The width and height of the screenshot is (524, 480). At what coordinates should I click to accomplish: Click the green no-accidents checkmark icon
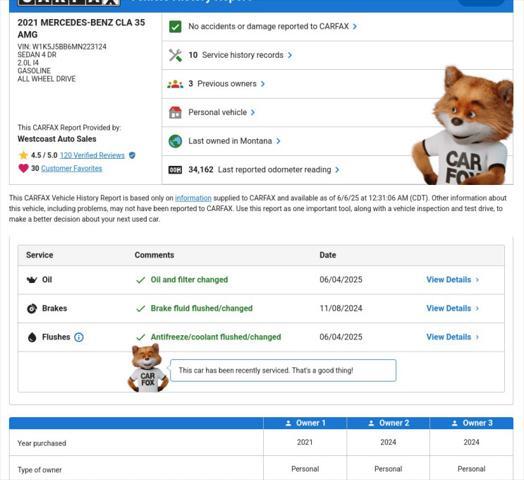coord(175,26)
